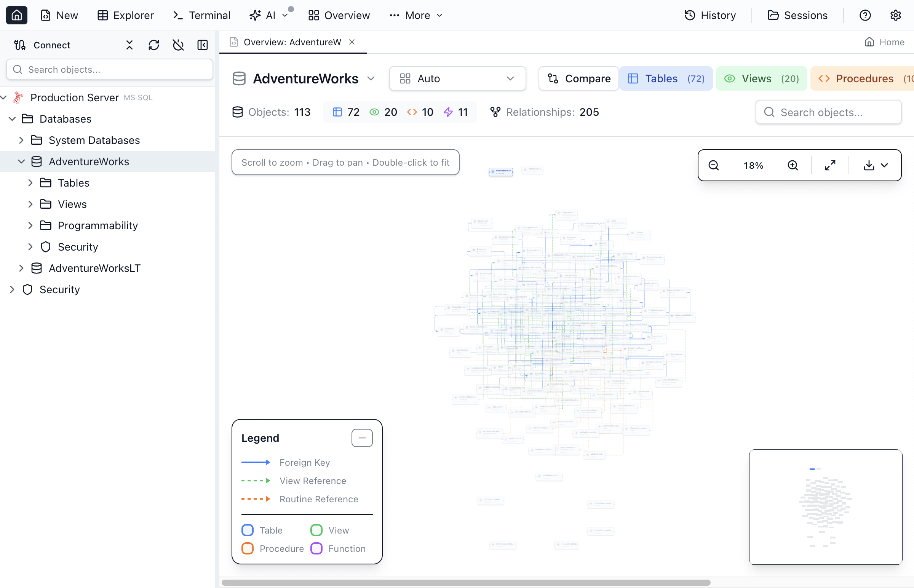
Task: Toggle the Views (20) filter
Action: pos(761,79)
